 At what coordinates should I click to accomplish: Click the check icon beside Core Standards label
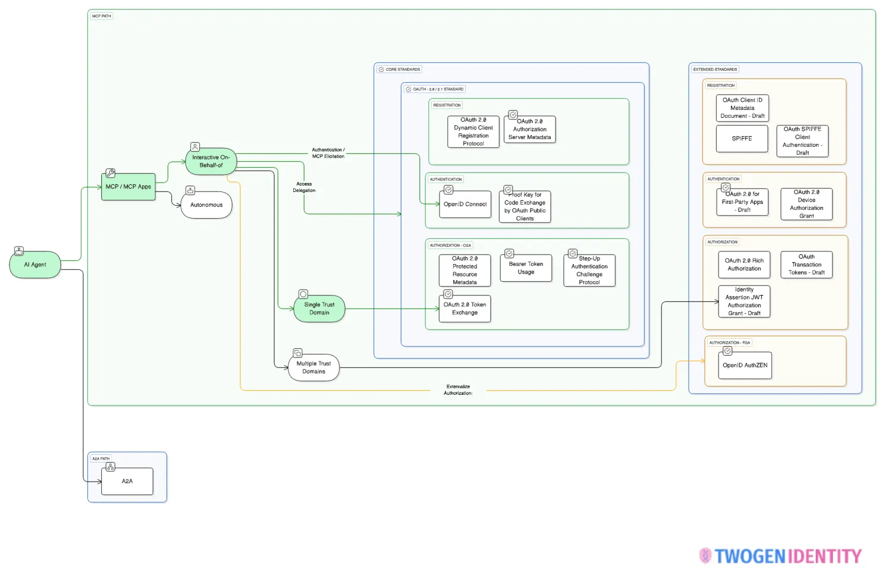tap(381, 70)
